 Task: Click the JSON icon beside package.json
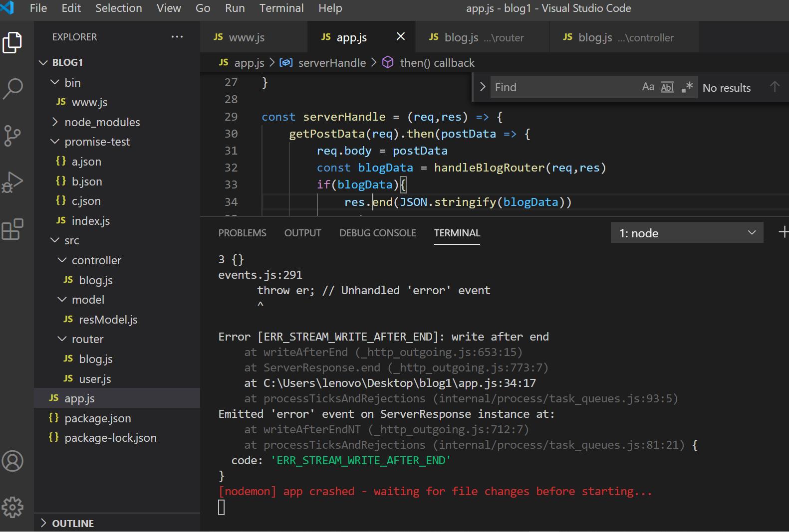tap(54, 418)
